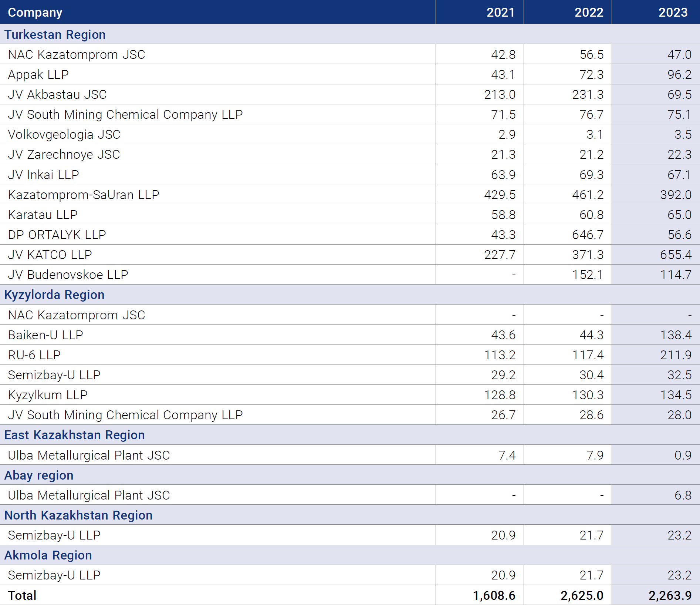Screen dimensions: 700x605
Task: Select DP ORTALYK 2023 value 56.6
Action: click(679, 235)
